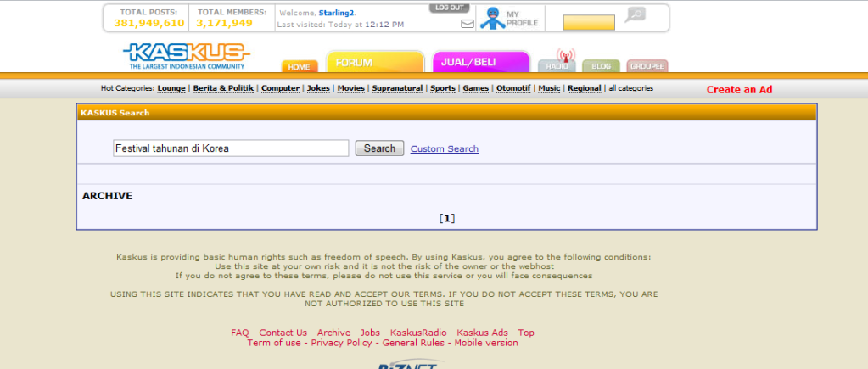Open the Music category
The width and height of the screenshot is (868, 369).
pyautogui.click(x=549, y=88)
